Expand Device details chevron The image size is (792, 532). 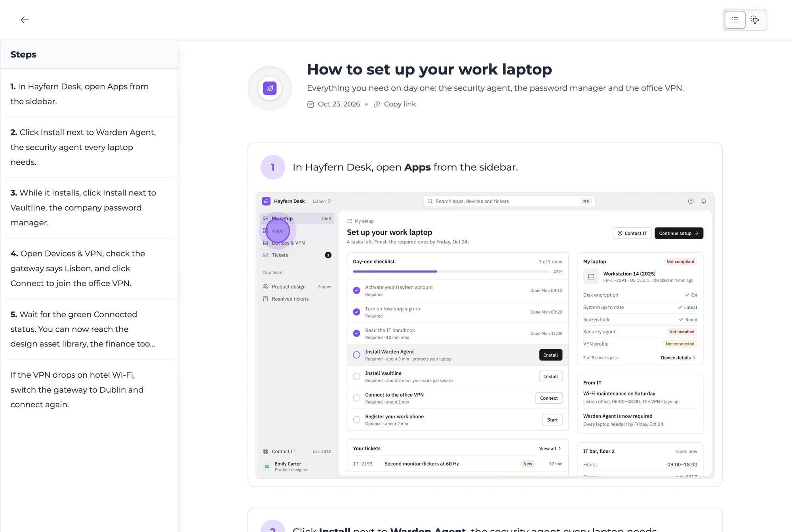pyautogui.click(x=694, y=358)
